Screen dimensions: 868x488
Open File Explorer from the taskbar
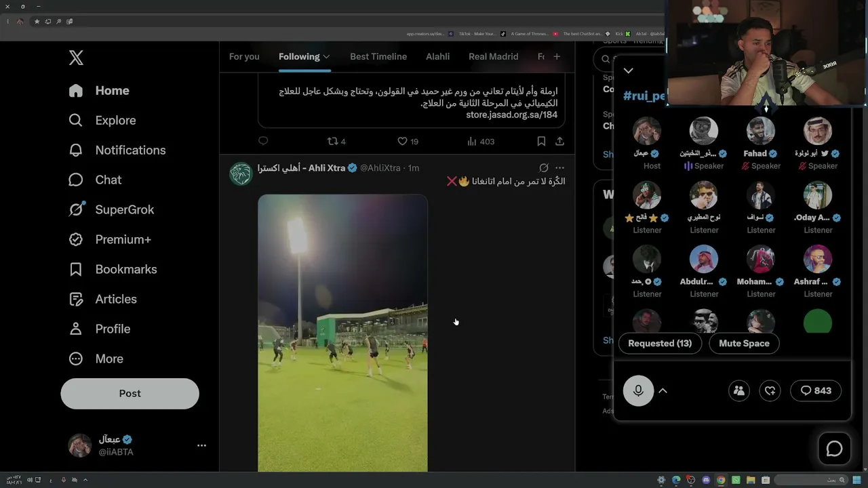coord(751,480)
